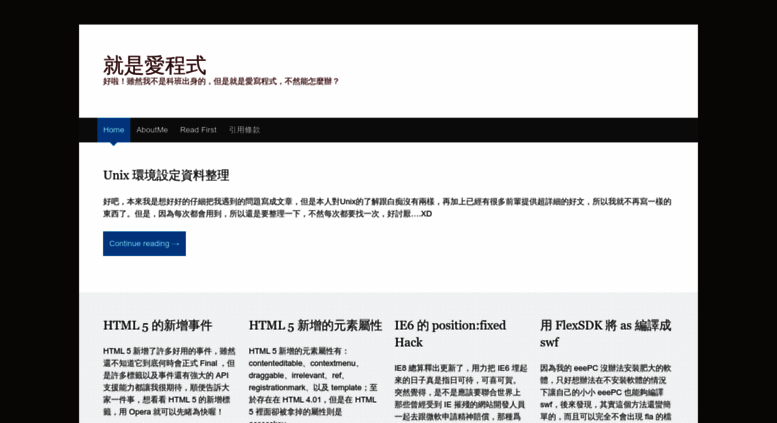The height and width of the screenshot is (423, 777).
Task: Open the HTML 5 新增的元素屬性 article
Action: tap(315, 325)
